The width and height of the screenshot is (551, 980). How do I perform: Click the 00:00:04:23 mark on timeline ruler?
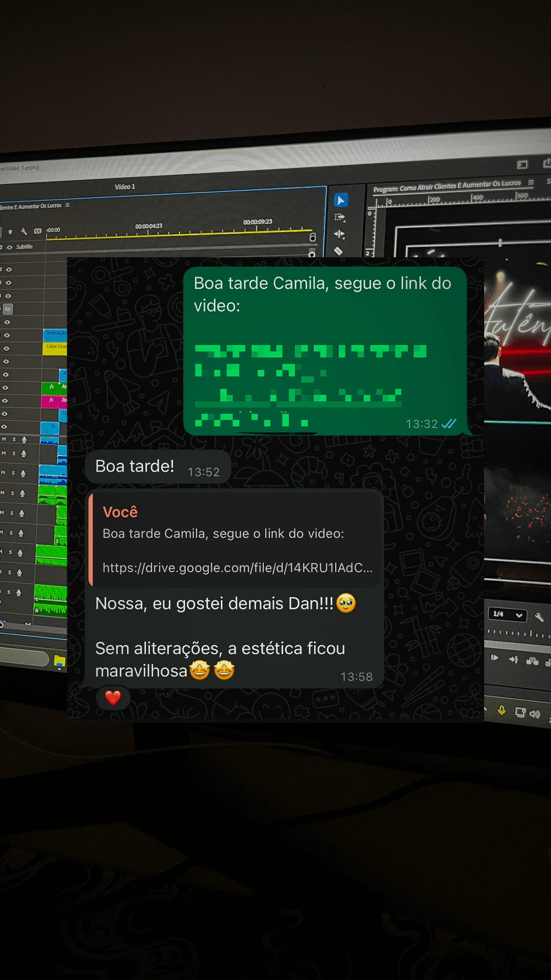[x=148, y=226]
